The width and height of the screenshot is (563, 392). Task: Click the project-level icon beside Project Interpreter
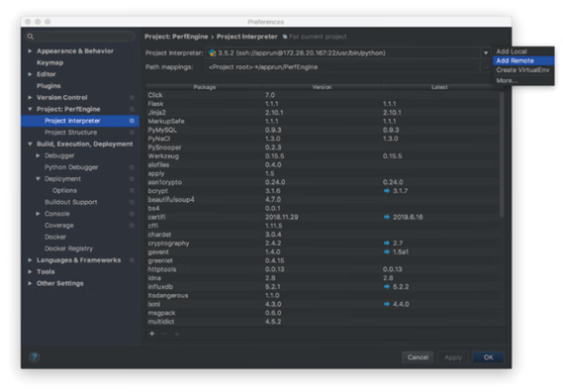[132, 121]
